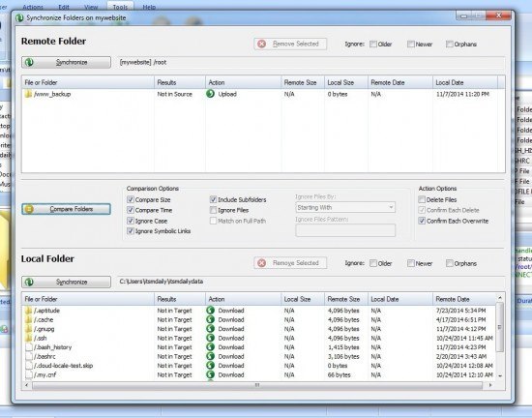
Task: Click the /.ssh folder icon
Action: tap(28, 338)
